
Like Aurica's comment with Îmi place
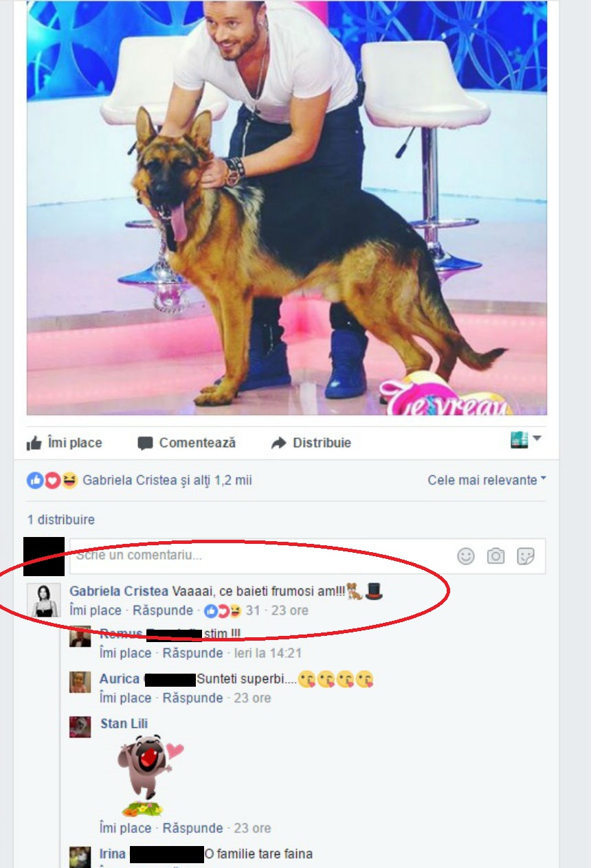(125, 698)
